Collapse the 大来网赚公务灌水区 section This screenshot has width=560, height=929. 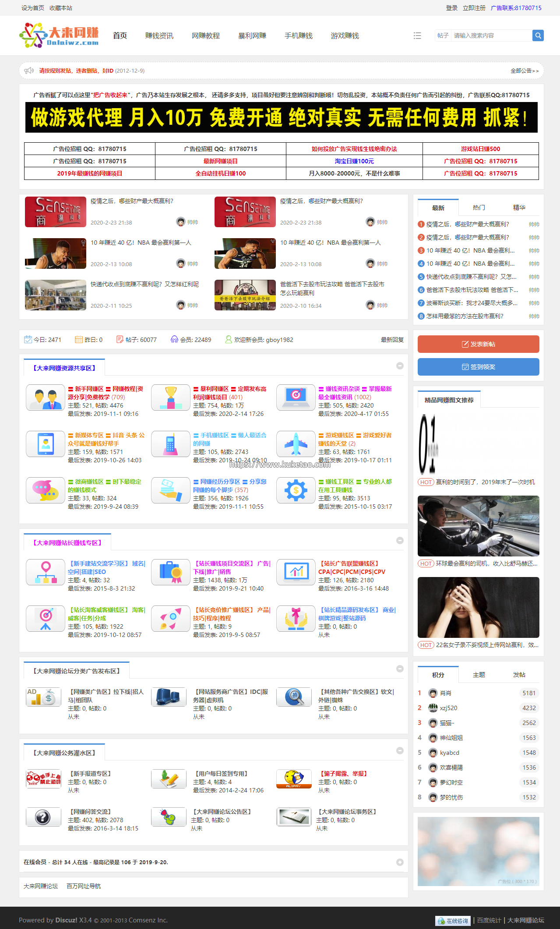[x=400, y=750]
